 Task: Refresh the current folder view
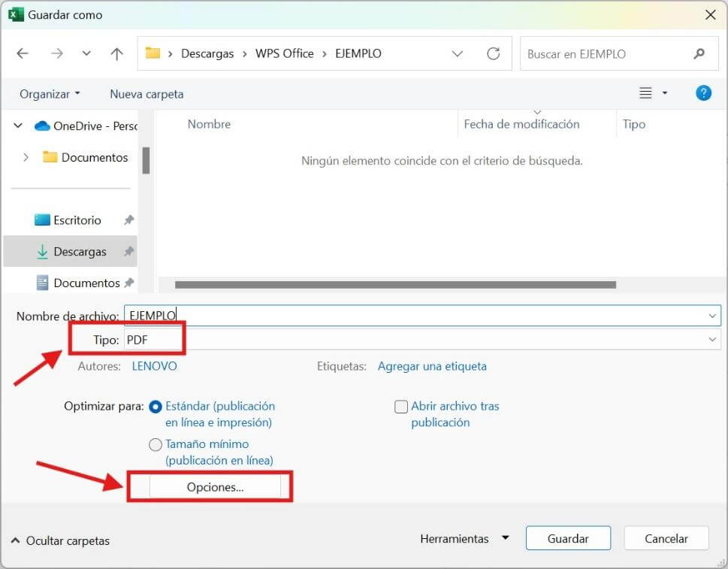494,53
